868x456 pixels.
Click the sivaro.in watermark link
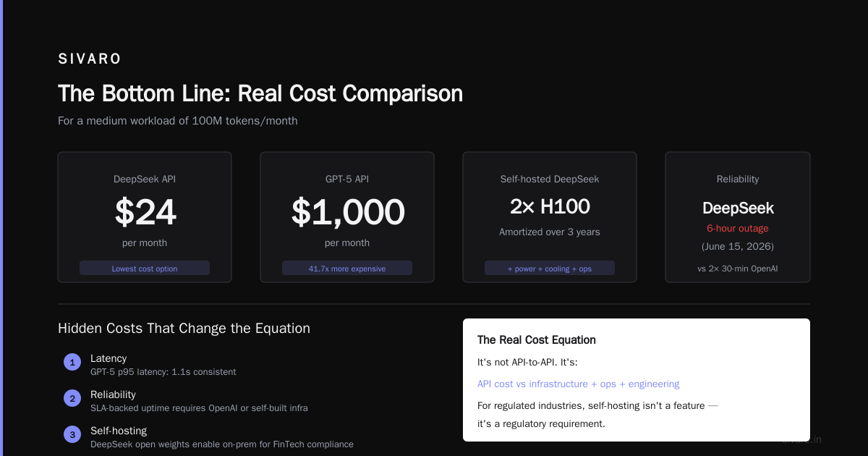pos(801,439)
